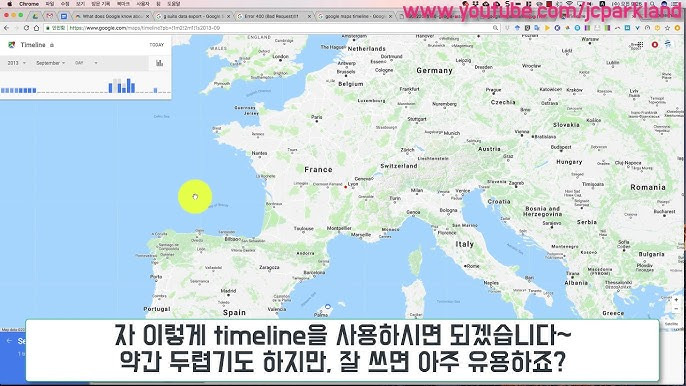Click the 'Romania' label on map
The image size is (686, 386).
pos(648,187)
